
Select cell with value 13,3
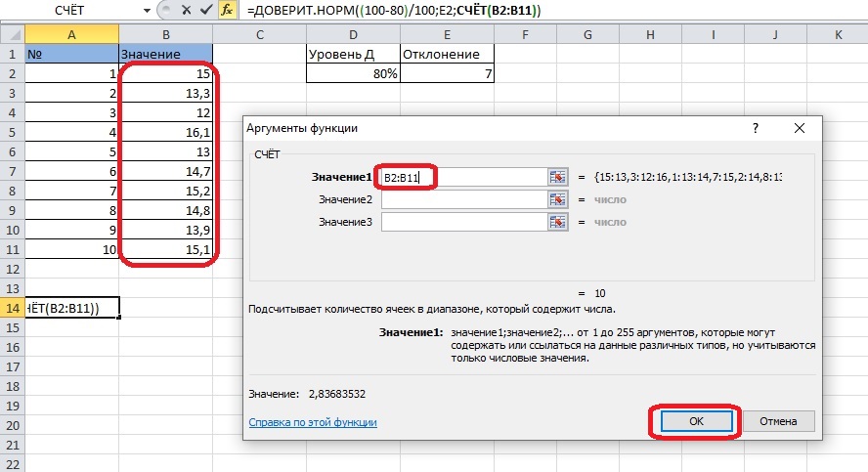(165, 94)
